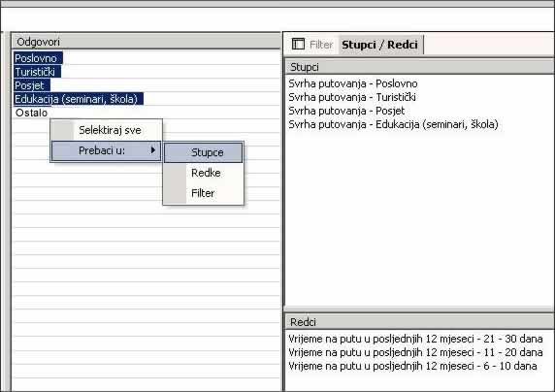This screenshot has width=555, height=392.
Task: Click the Filter tab table icon
Action: click(298, 45)
